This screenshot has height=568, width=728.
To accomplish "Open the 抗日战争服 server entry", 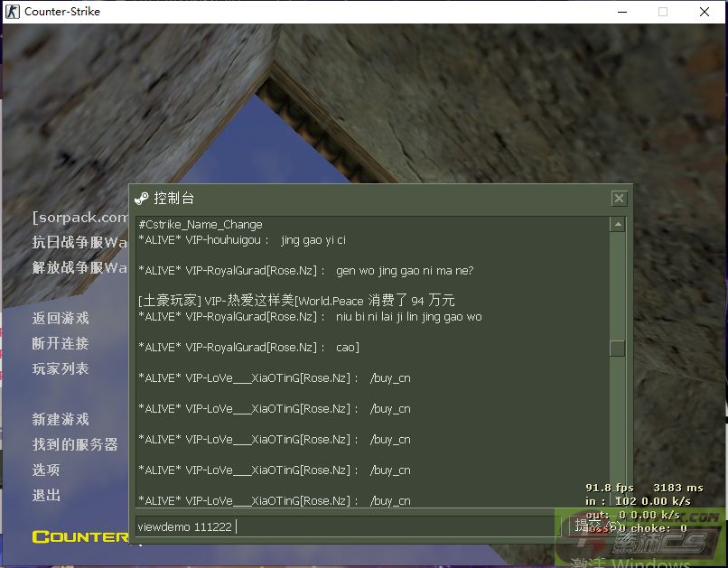I will point(79,242).
